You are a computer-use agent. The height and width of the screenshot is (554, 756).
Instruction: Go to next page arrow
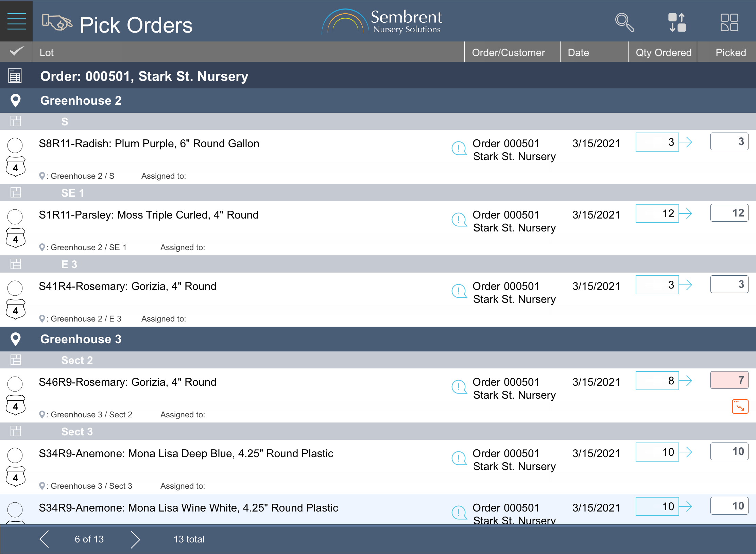click(x=135, y=539)
